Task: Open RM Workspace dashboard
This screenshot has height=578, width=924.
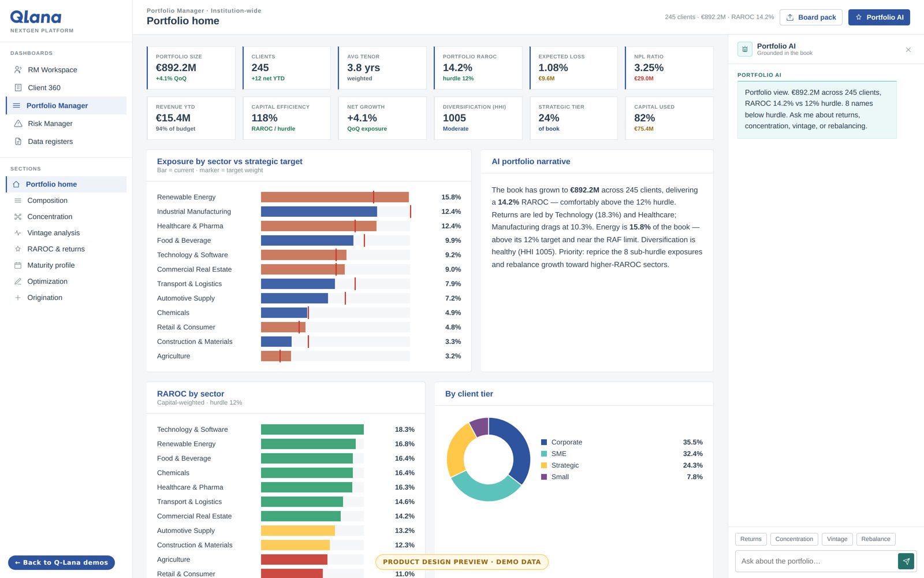Action: (66, 70)
